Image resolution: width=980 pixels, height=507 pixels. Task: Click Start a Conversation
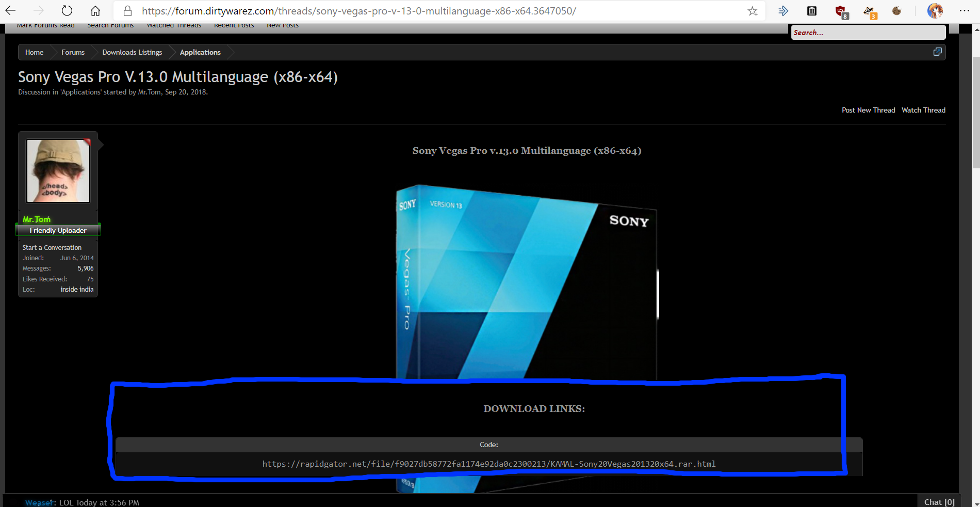pos(52,248)
